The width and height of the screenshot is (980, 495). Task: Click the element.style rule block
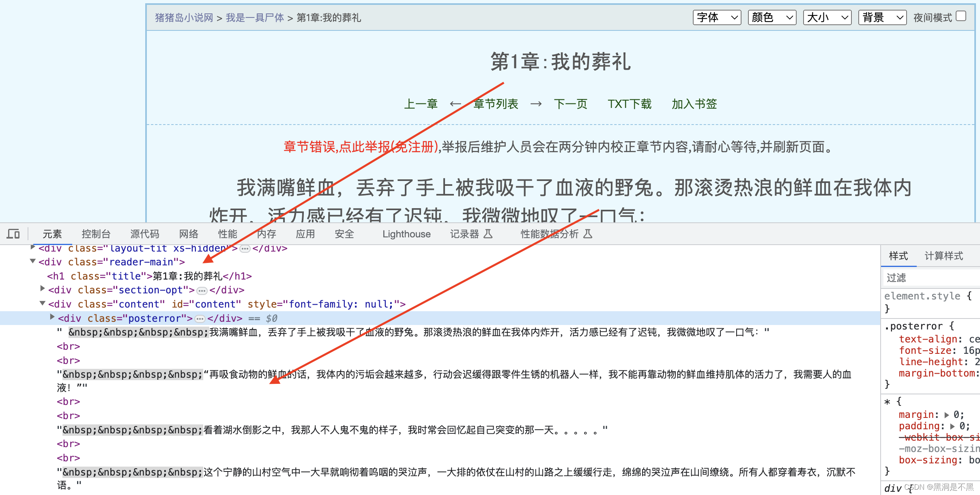pyautogui.click(x=931, y=302)
